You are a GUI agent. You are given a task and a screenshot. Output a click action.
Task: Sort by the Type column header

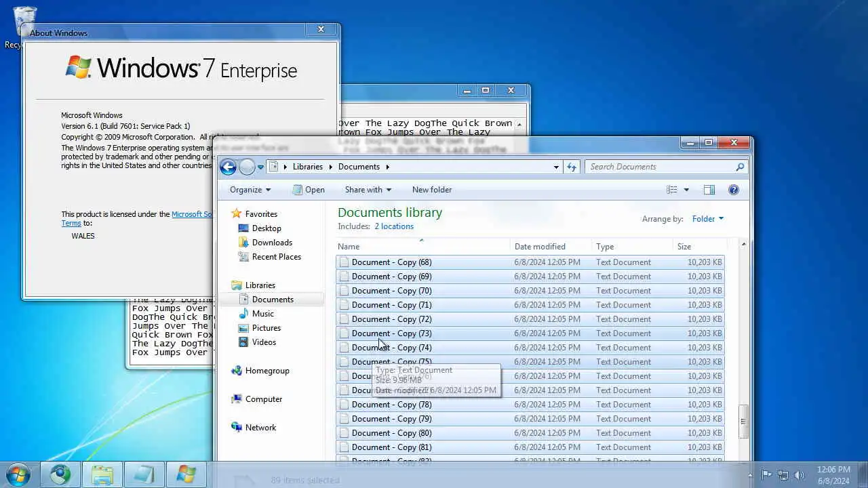632,247
